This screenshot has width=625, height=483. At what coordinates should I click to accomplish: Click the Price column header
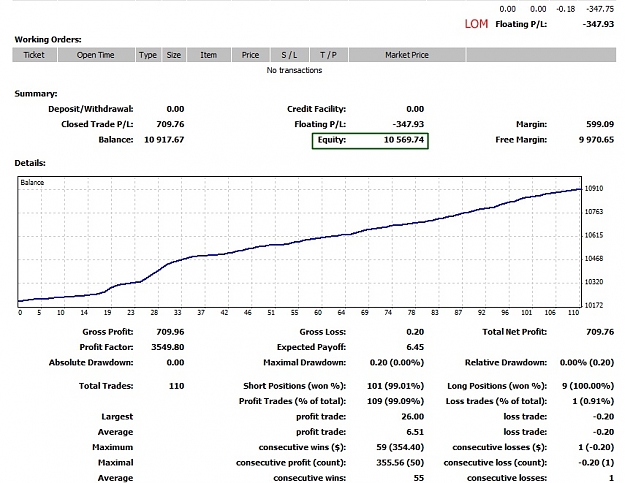point(250,55)
